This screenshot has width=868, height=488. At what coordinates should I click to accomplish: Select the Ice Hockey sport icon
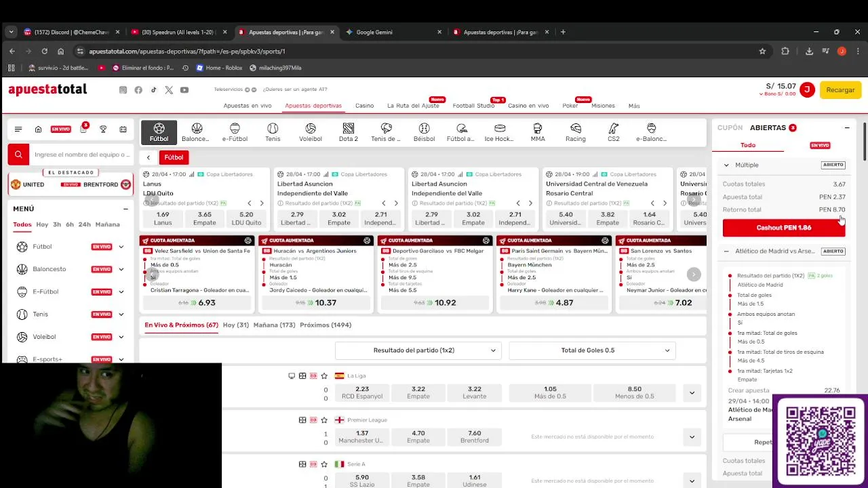[x=500, y=132]
